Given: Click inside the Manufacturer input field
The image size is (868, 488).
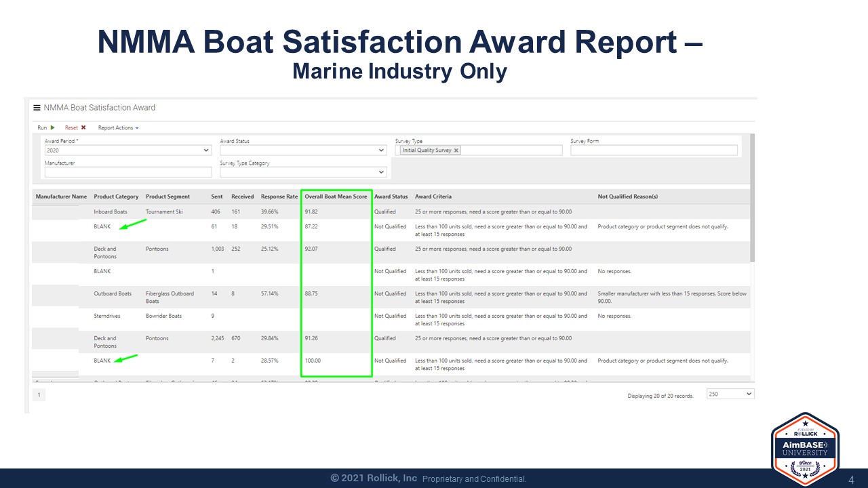Looking at the screenshot, I should [x=127, y=171].
